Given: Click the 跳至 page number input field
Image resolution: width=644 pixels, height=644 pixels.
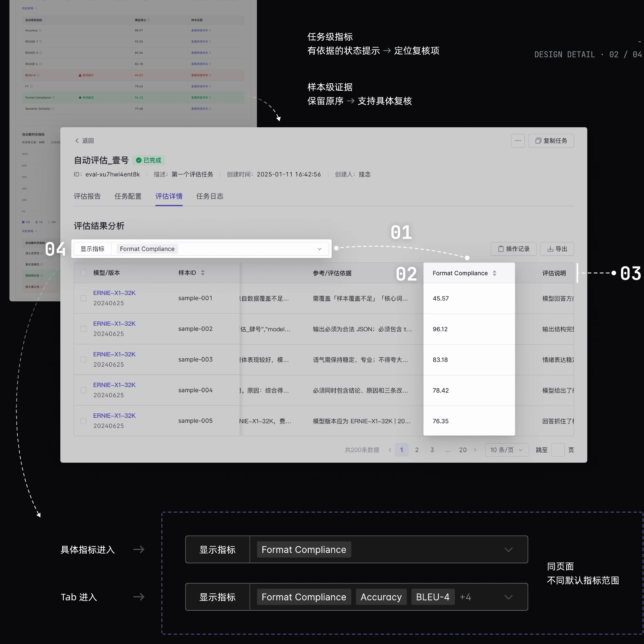Looking at the screenshot, I should click(x=558, y=450).
